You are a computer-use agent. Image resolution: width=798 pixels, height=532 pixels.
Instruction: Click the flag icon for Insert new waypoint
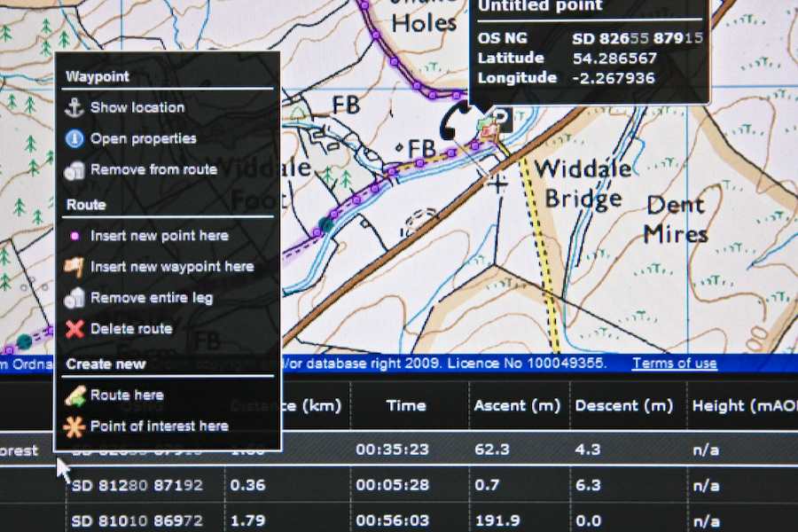74,267
